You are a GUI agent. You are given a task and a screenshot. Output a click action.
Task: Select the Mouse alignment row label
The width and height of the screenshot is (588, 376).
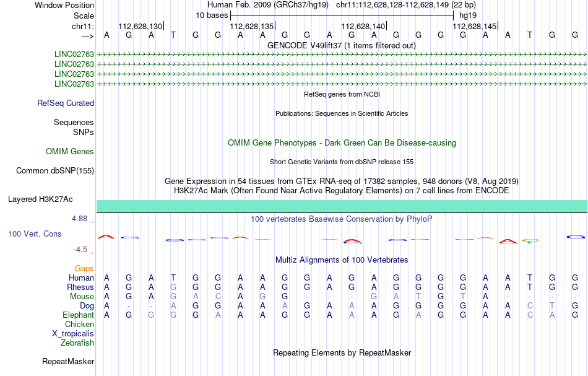[x=82, y=297]
